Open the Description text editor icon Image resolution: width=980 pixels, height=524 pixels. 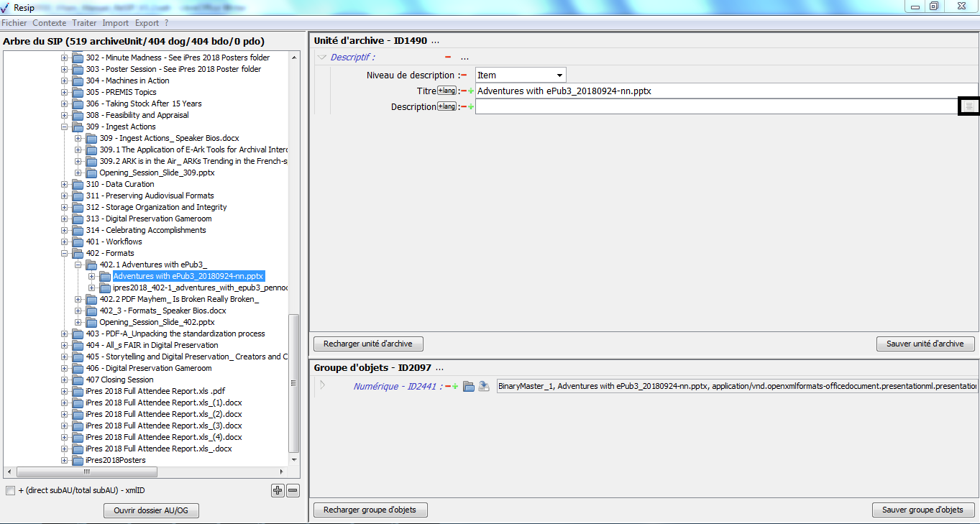[x=968, y=106]
